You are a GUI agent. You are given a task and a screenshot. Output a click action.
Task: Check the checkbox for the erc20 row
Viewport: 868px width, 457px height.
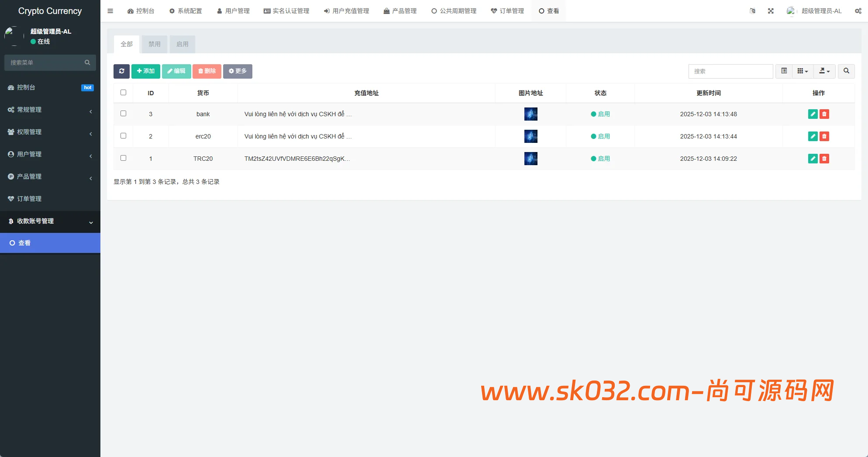point(123,135)
